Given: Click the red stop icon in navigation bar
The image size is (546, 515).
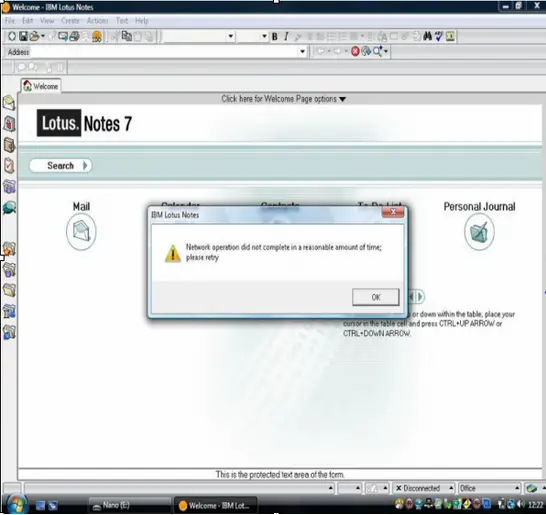Looking at the screenshot, I should (355, 52).
